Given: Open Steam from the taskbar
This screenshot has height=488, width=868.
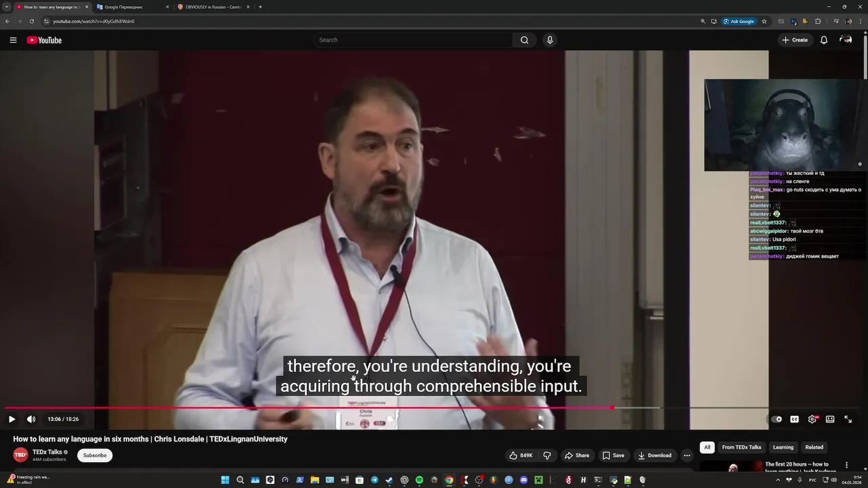Looking at the screenshot, I should (x=389, y=480).
